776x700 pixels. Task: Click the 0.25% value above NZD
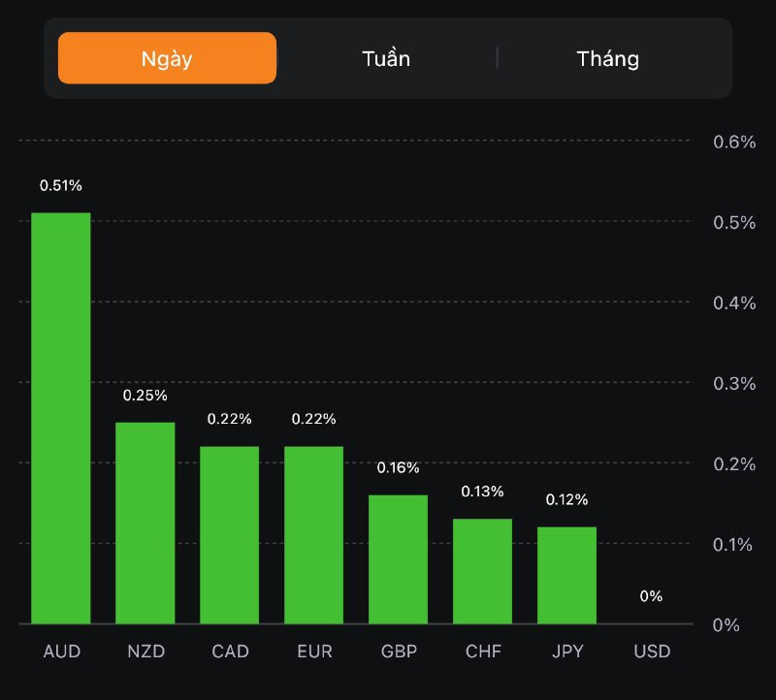pos(145,396)
